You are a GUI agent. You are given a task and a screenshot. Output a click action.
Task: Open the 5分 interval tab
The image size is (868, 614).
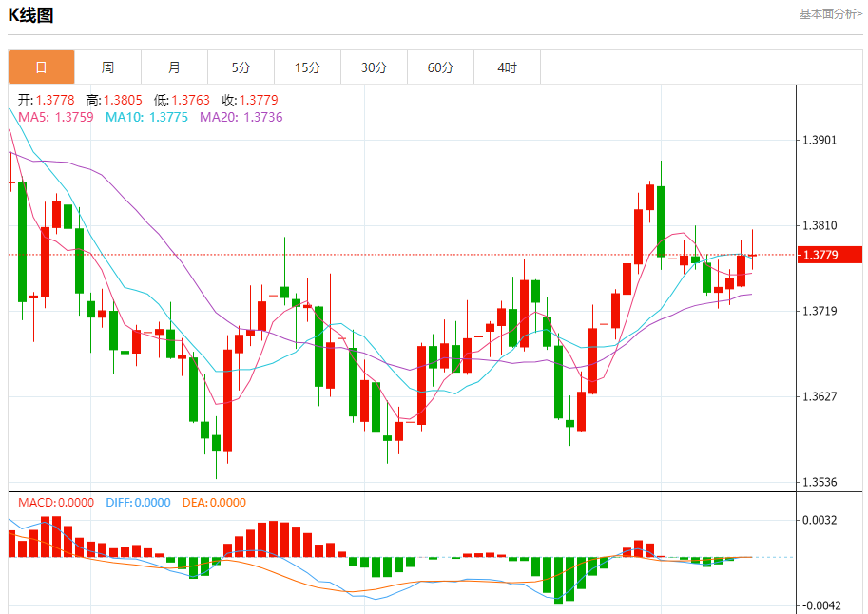241,67
